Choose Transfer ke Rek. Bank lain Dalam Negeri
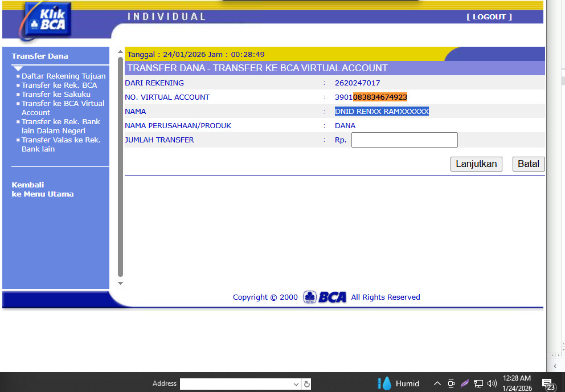The width and height of the screenshot is (565, 392). click(60, 126)
